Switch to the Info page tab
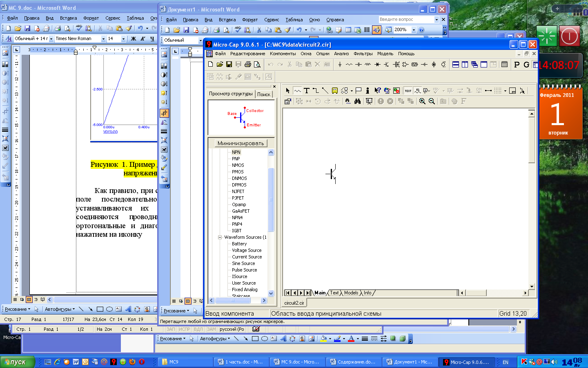The width and height of the screenshot is (588, 368). click(367, 293)
